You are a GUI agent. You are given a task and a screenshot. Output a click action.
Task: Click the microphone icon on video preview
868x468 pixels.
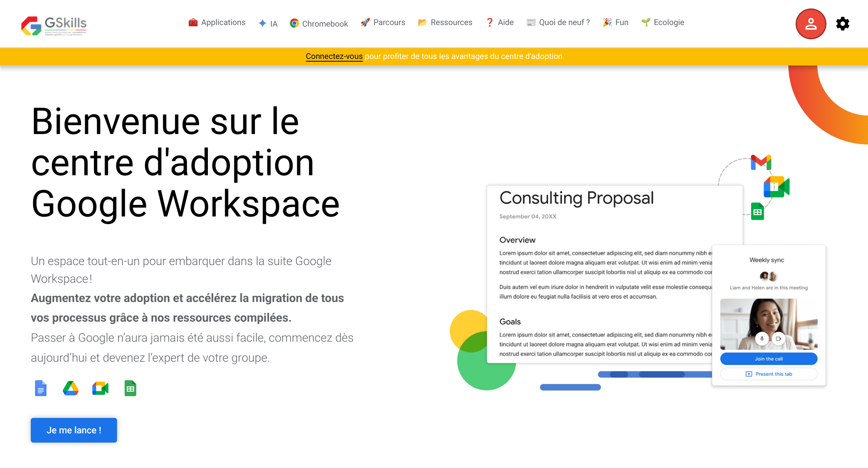(x=762, y=339)
